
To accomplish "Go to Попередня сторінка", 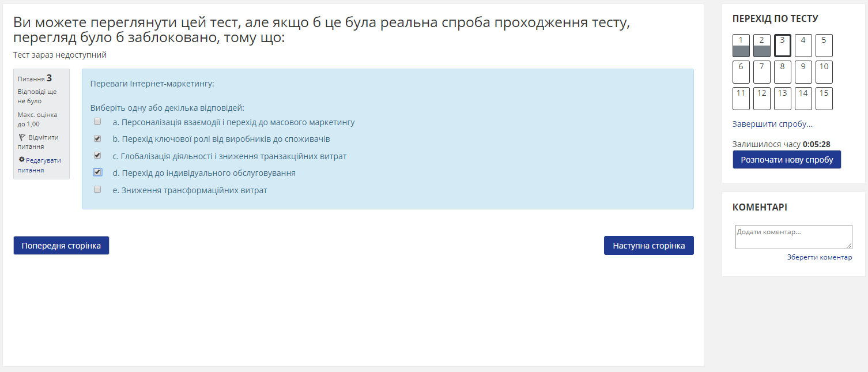I will pos(61,246).
